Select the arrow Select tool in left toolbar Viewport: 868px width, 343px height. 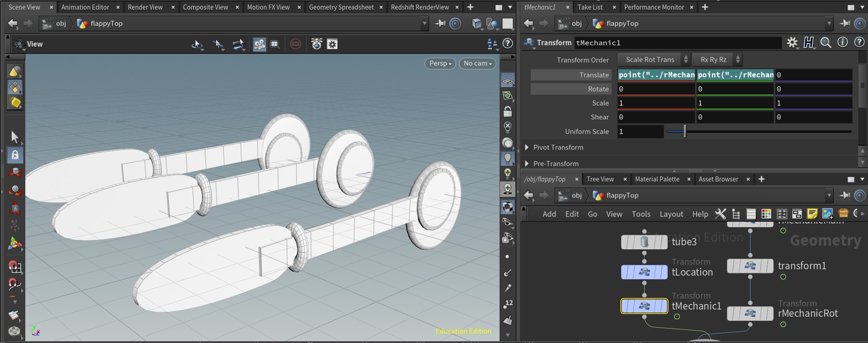(x=14, y=137)
